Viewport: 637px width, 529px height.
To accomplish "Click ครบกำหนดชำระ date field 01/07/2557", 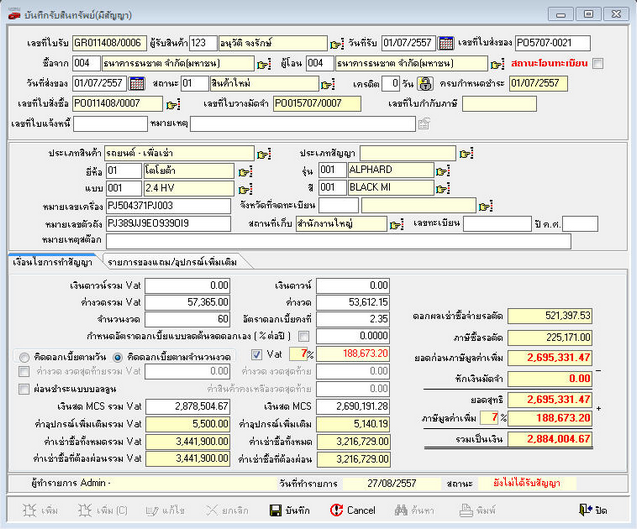I will point(538,84).
